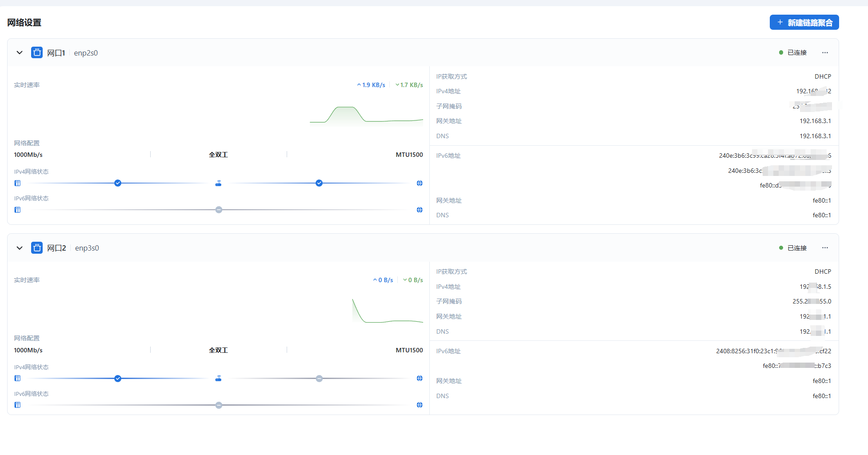The image size is (868, 455).
Task: Click the 网口1 realtime speed chart
Action: click(x=366, y=116)
